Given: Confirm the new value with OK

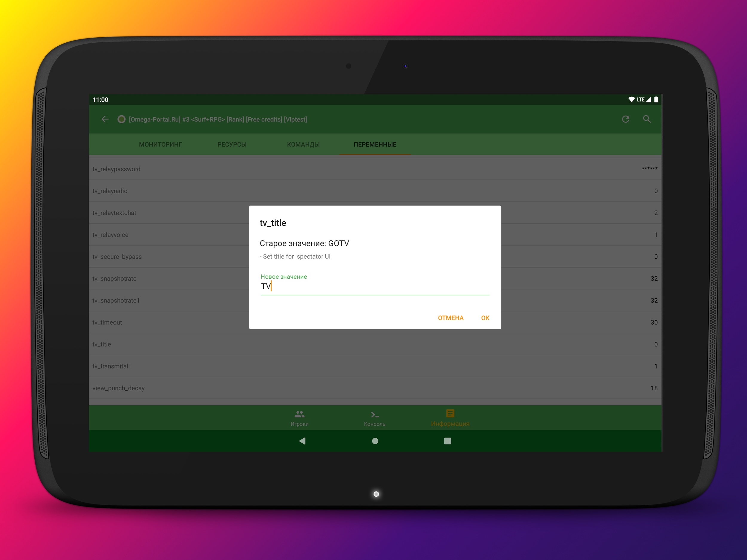Looking at the screenshot, I should click(x=485, y=318).
